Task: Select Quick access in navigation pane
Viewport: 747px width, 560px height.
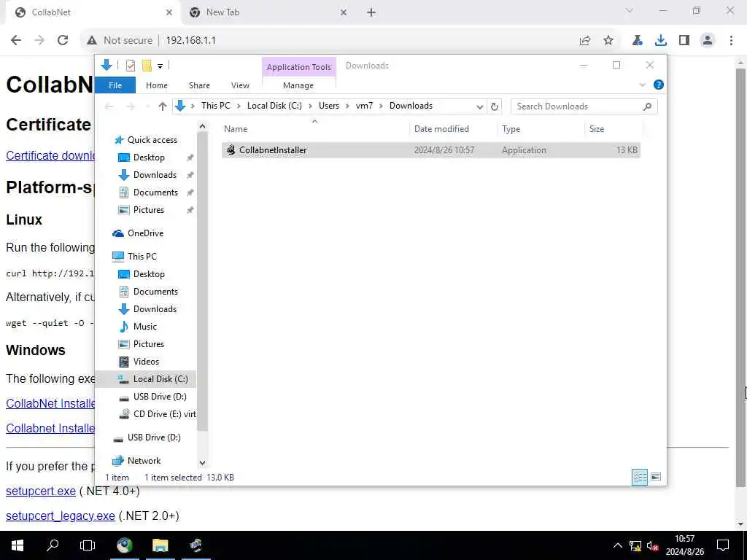Action: click(x=152, y=140)
